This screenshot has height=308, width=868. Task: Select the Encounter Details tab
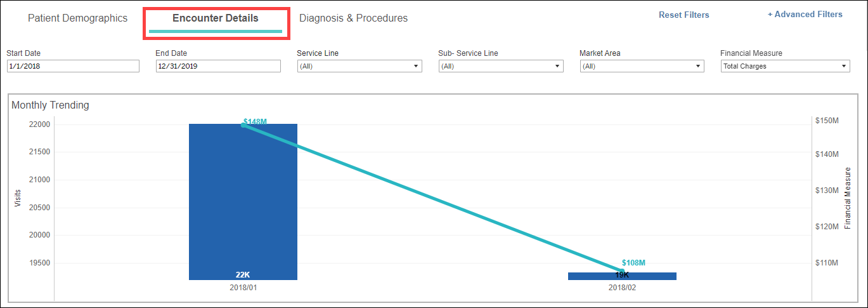(216, 18)
